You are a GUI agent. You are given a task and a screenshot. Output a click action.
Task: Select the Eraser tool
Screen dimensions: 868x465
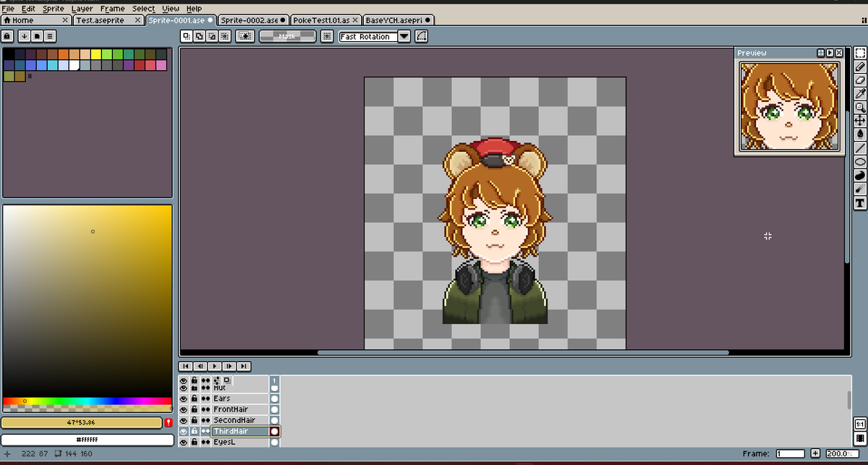pos(861,80)
